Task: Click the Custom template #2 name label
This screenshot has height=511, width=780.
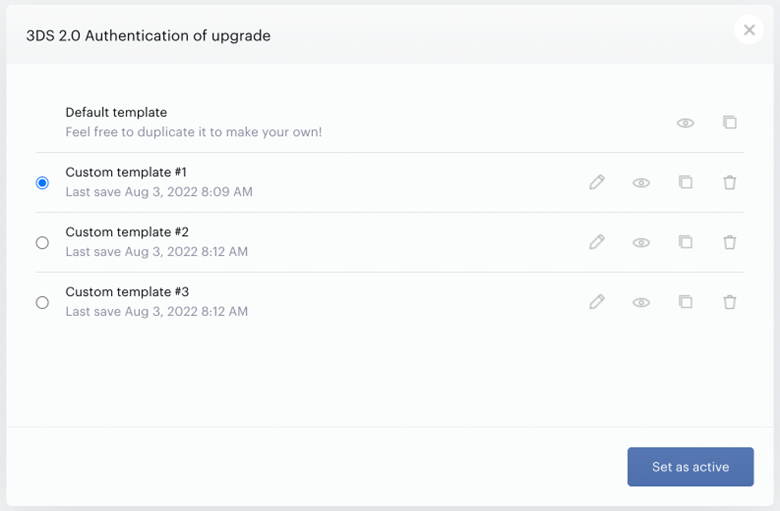Action: (x=127, y=232)
